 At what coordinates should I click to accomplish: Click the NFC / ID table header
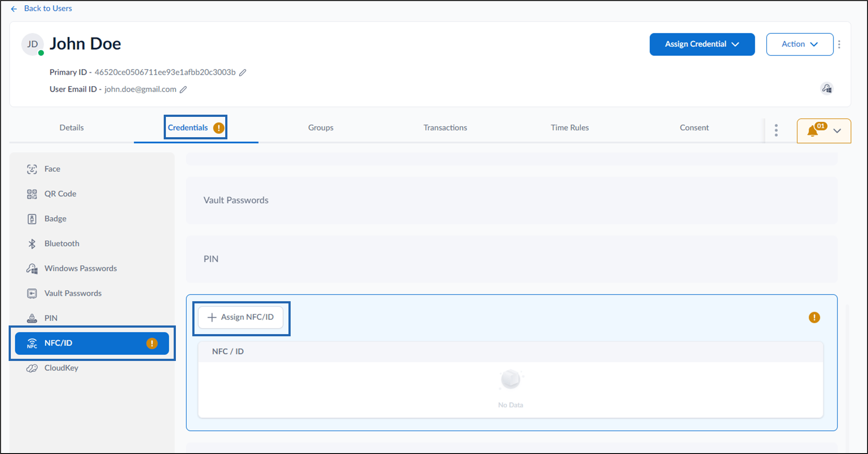tap(511, 352)
